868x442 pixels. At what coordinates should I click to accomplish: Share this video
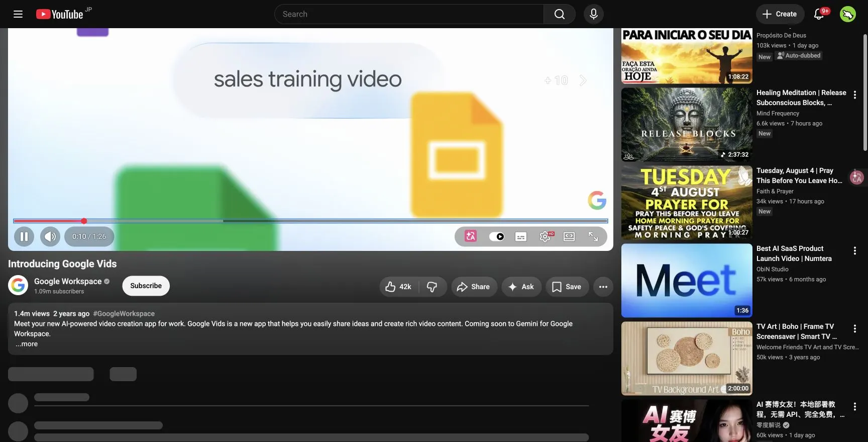pyautogui.click(x=473, y=287)
